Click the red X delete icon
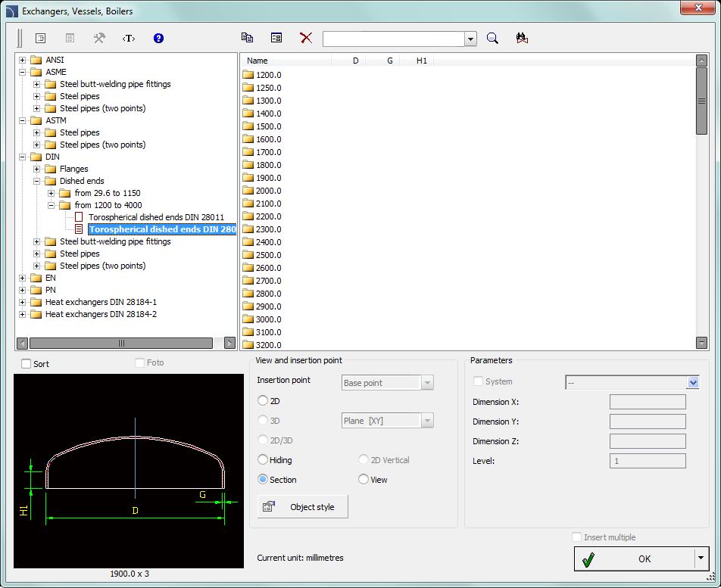This screenshot has height=588, width=721. coord(306,38)
